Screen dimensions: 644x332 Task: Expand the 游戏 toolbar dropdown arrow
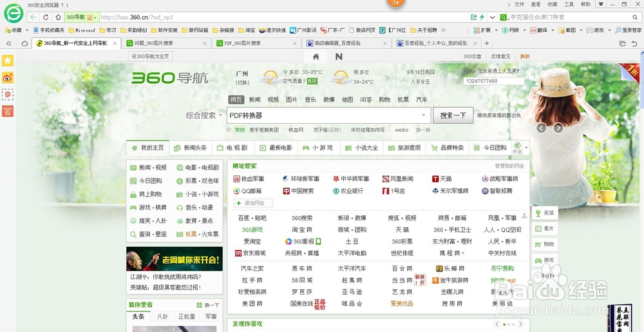(609, 30)
